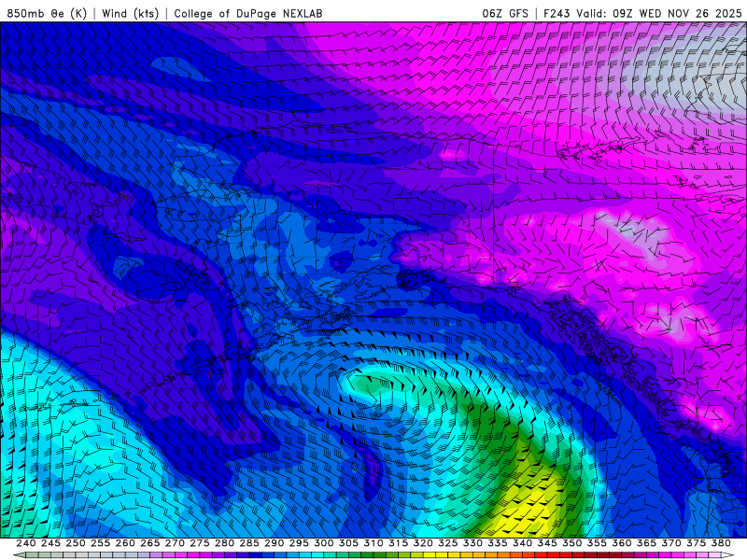This screenshot has width=747, height=560.
Task: Click the 355 scale value
Action: point(597,543)
